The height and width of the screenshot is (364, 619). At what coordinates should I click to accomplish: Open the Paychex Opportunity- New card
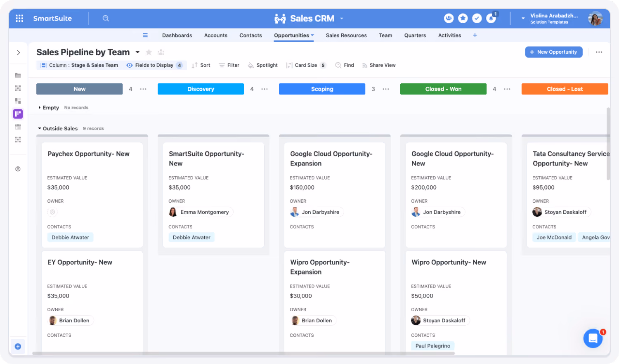[x=92, y=195]
